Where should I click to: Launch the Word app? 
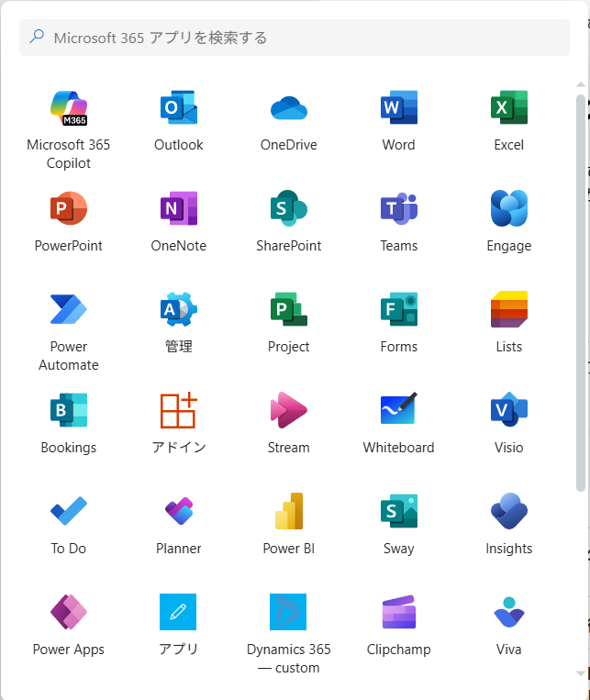click(399, 107)
